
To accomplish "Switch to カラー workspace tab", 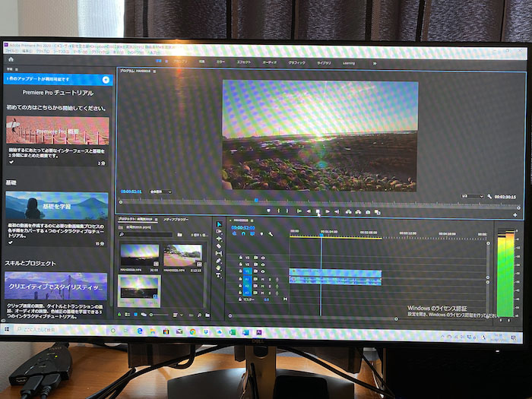I will (220, 62).
